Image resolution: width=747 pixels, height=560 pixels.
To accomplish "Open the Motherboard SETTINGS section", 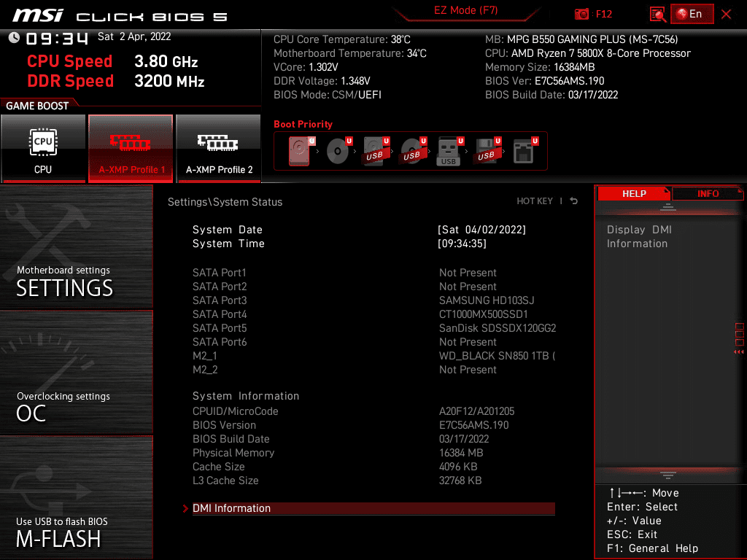I will click(76, 246).
